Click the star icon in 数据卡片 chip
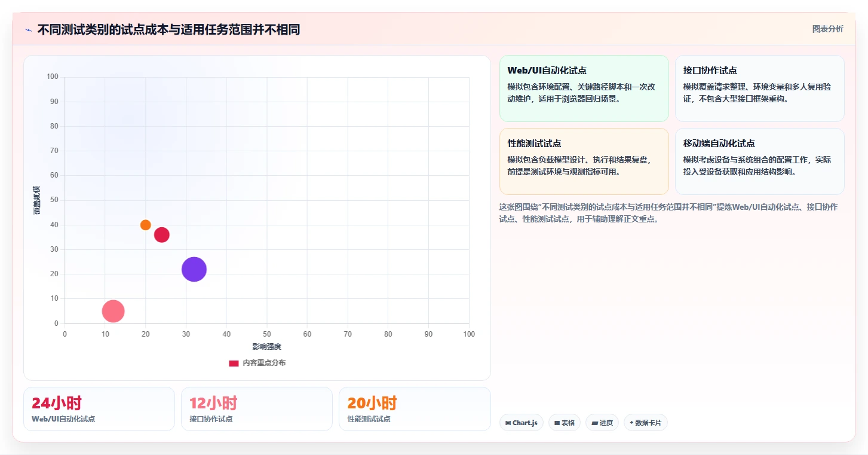 tap(631, 423)
